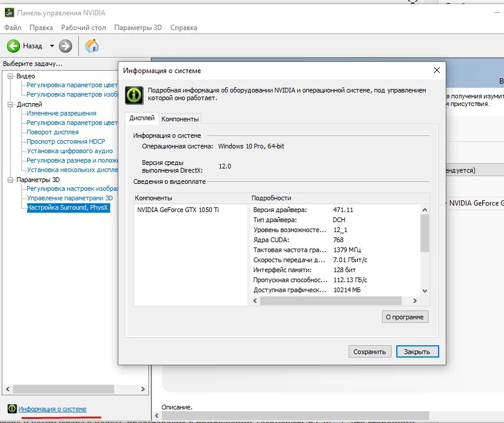This screenshot has width=504, height=423.
Task: Click the 10214 МБ memory value
Action: (347, 290)
